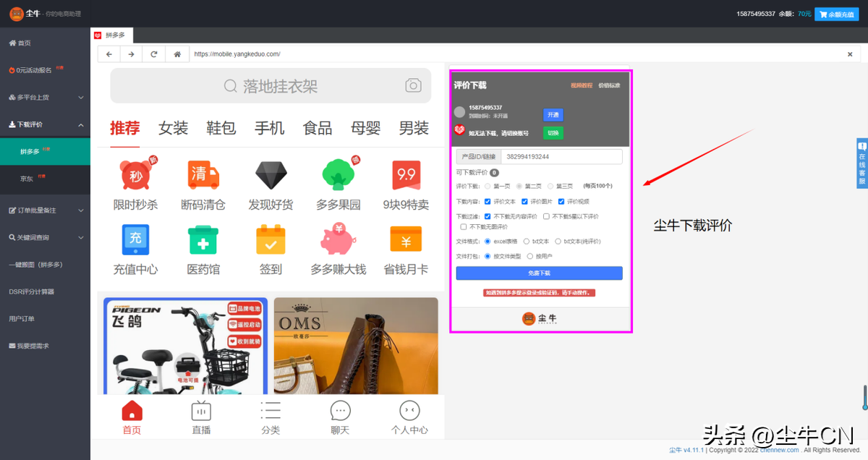The height and width of the screenshot is (460, 868).
Task: Open 充值中心 phone icon
Action: click(x=135, y=239)
